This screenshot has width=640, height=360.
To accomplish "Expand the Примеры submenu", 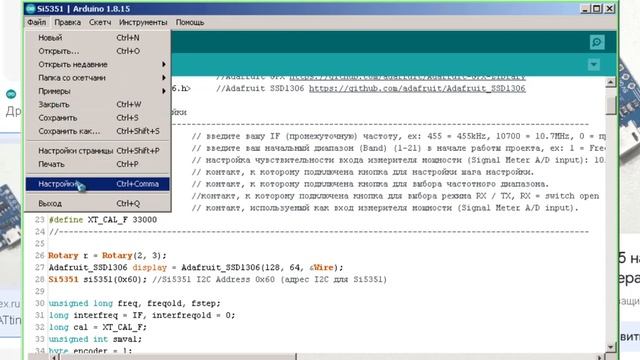I will pos(98,91).
